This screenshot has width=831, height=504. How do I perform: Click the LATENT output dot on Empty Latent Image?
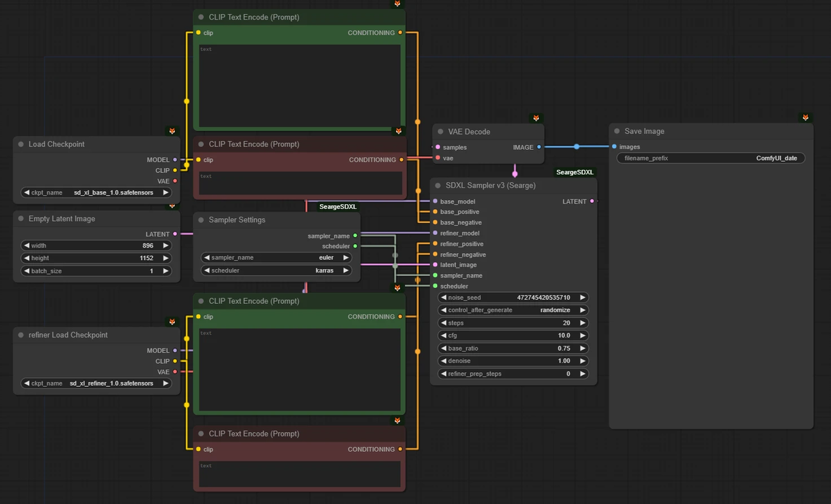pyautogui.click(x=175, y=234)
